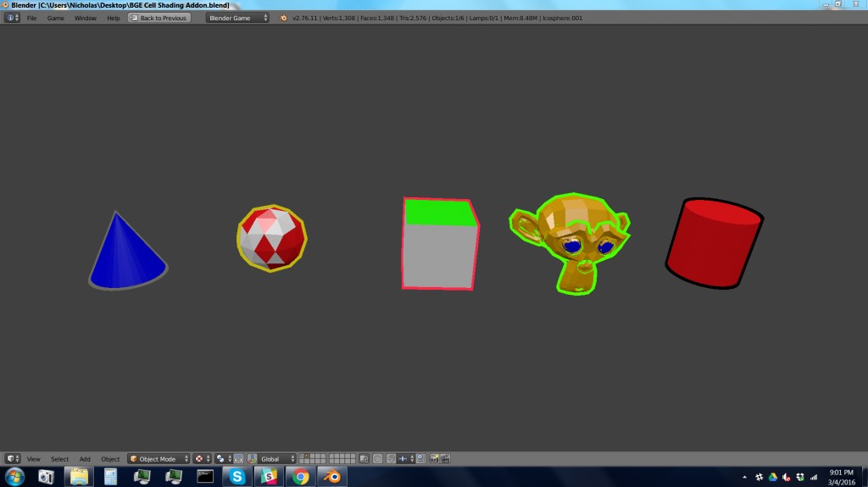868x487 pixels.
Task: Expand the Blender Game engine selector
Action: (x=237, y=18)
